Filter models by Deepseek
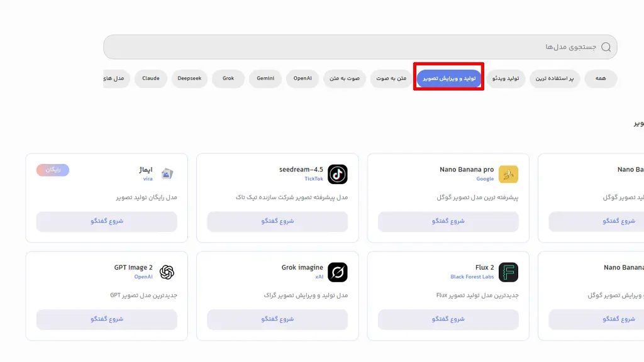Screen dimensions: 644x362 click(189, 79)
